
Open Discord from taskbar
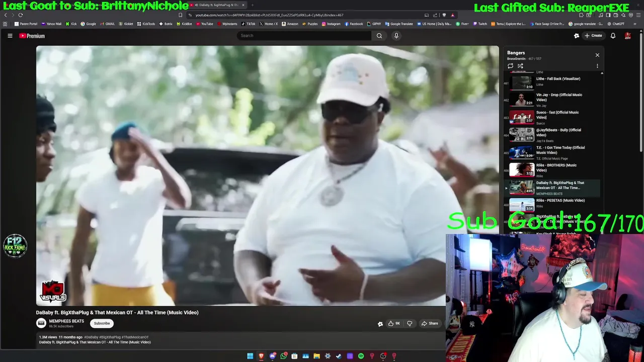(272, 356)
